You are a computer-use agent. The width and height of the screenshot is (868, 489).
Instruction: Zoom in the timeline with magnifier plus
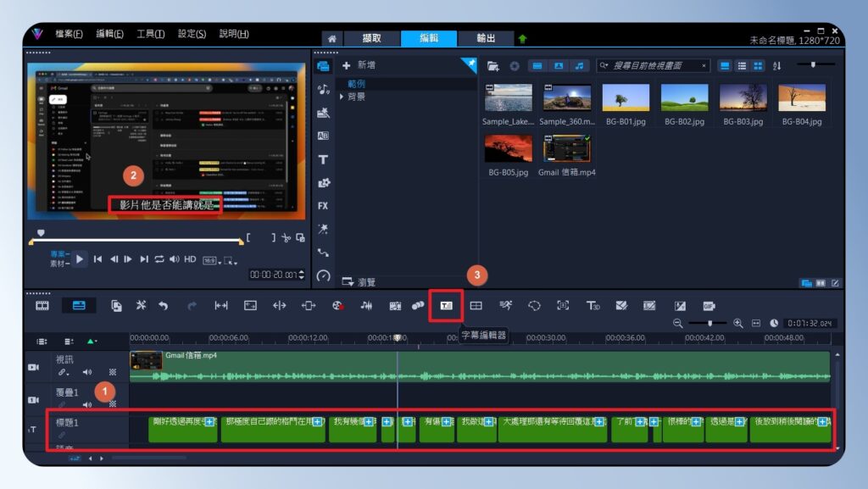pyautogui.click(x=738, y=323)
